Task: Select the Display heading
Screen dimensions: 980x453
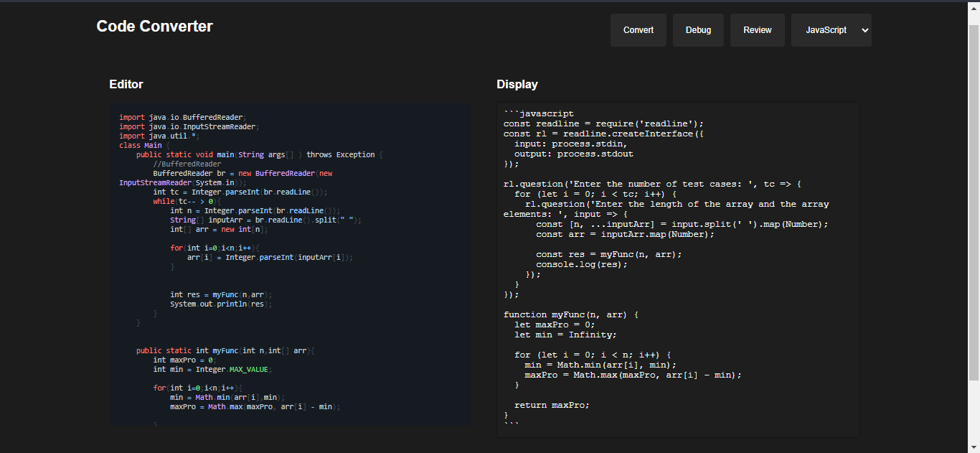Action: click(x=517, y=84)
